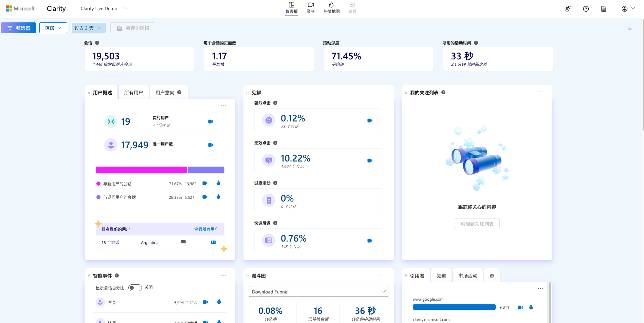The image size is (644, 323).
Task: Watch recordings for quick backs 0.76%
Action: [x=370, y=241]
